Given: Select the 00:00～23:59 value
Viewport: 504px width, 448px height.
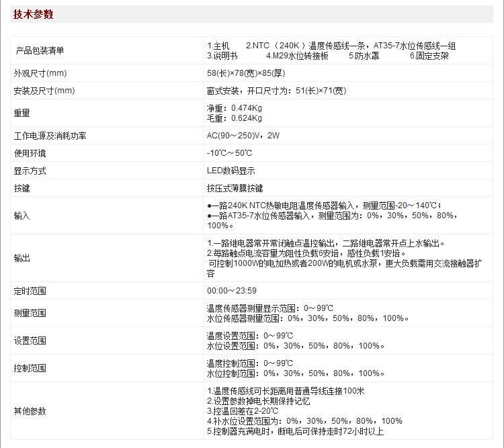Looking at the screenshot, I should tap(232, 291).
